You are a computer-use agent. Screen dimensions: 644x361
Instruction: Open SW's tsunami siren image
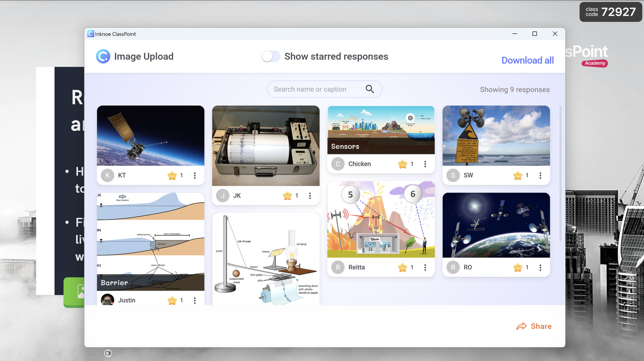coord(496,135)
